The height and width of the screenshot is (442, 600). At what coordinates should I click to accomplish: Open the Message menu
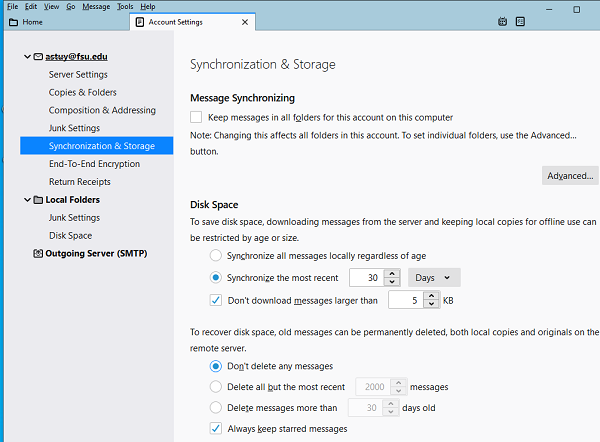pyautogui.click(x=96, y=7)
